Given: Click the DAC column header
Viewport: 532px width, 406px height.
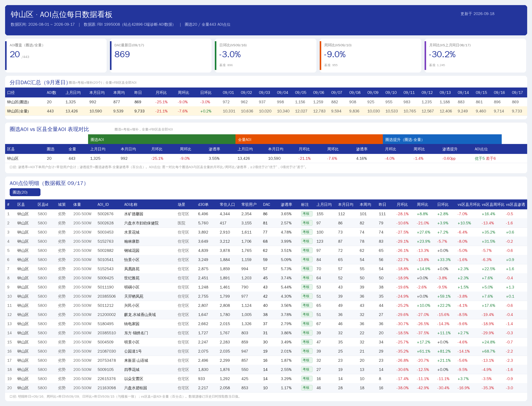Looking at the screenshot, I should pos(267,205).
